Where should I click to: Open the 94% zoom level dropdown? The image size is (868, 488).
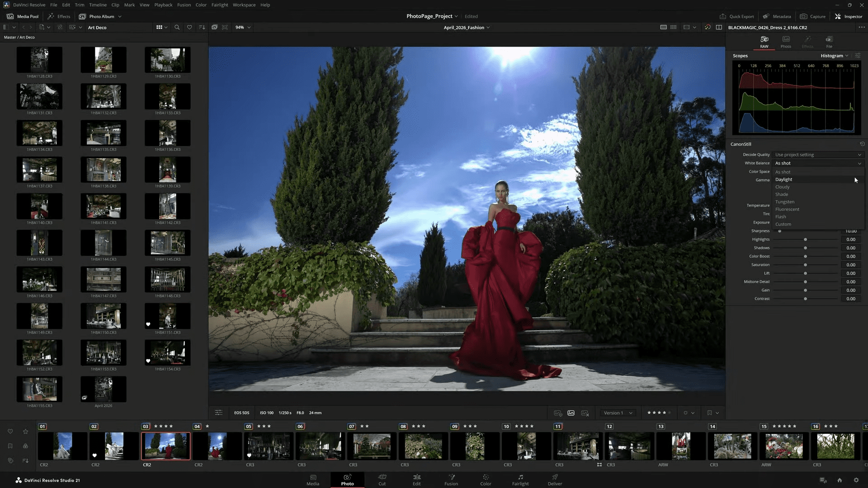coord(242,27)
